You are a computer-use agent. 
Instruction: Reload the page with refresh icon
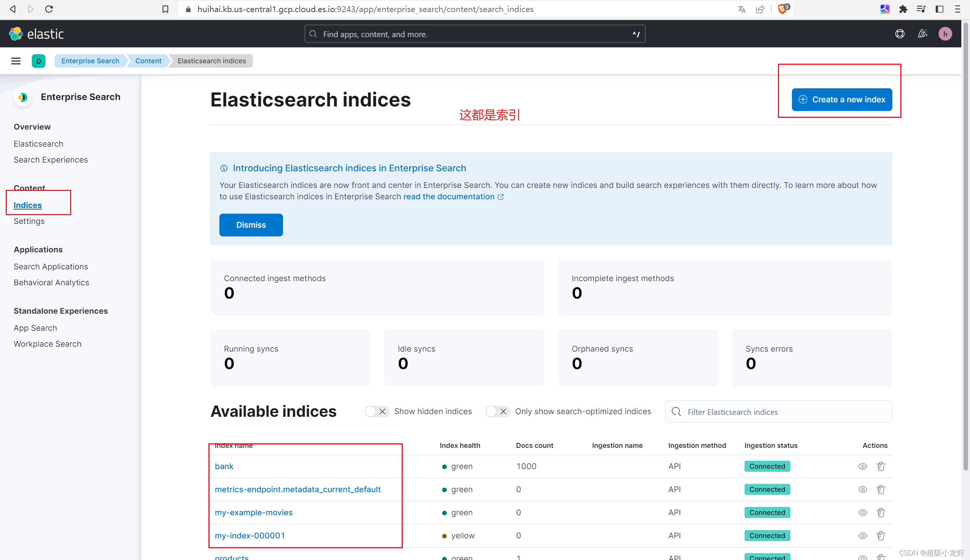49,9
